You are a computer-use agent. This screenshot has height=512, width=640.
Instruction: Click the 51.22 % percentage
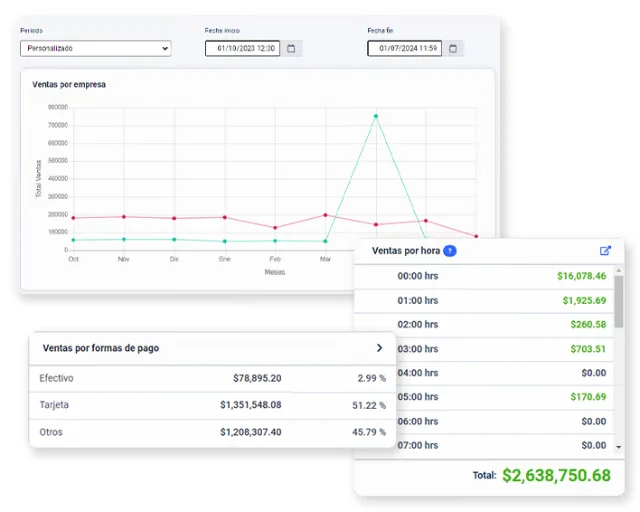(x=369, y=405)
